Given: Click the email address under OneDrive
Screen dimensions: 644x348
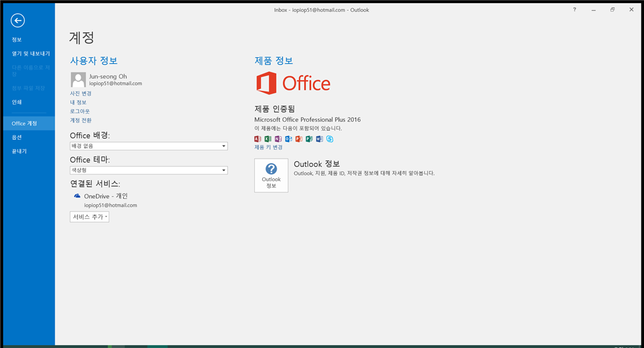Looking at the screenshot, I should (111, 205).
